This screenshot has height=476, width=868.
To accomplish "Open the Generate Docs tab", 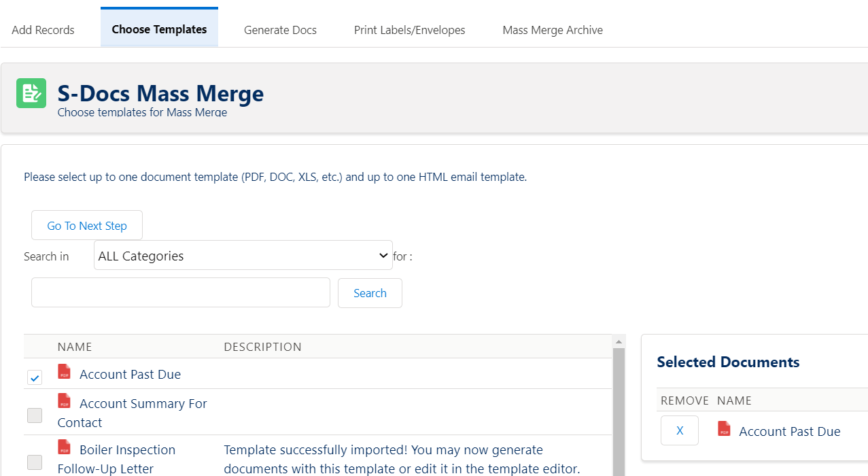I will [x=280, y=30].
